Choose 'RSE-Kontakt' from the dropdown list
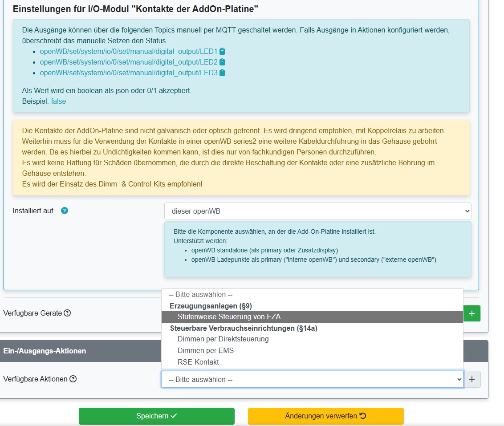Image resolution: width=504 pixels, height=426 pixels. click(312, 362)
